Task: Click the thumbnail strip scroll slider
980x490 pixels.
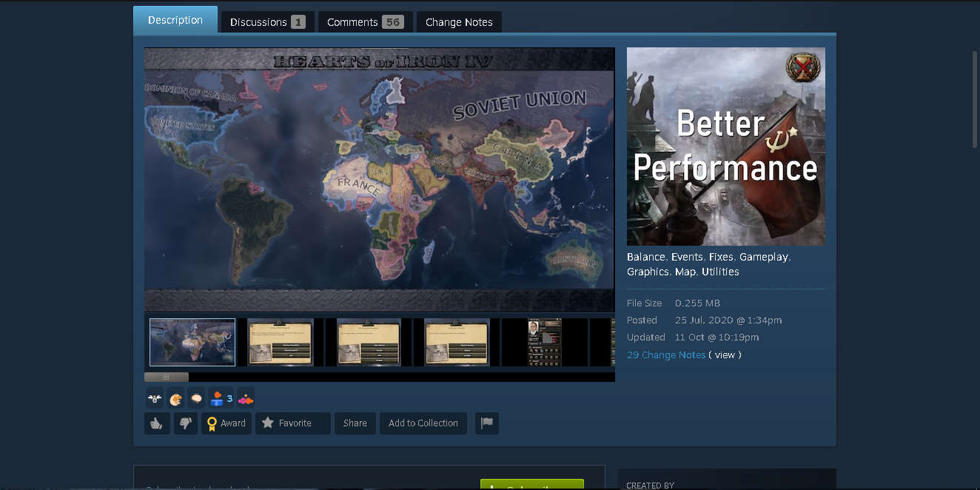Action: [166, 377]
